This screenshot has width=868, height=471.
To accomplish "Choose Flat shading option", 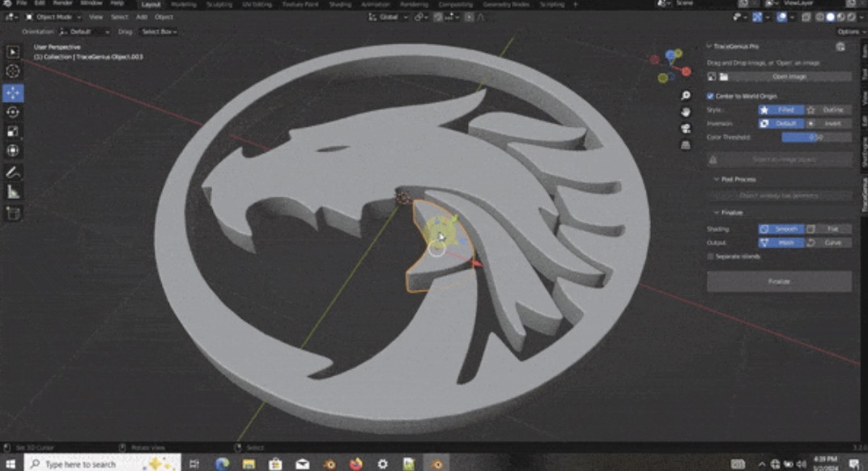I will pos(828,229).
